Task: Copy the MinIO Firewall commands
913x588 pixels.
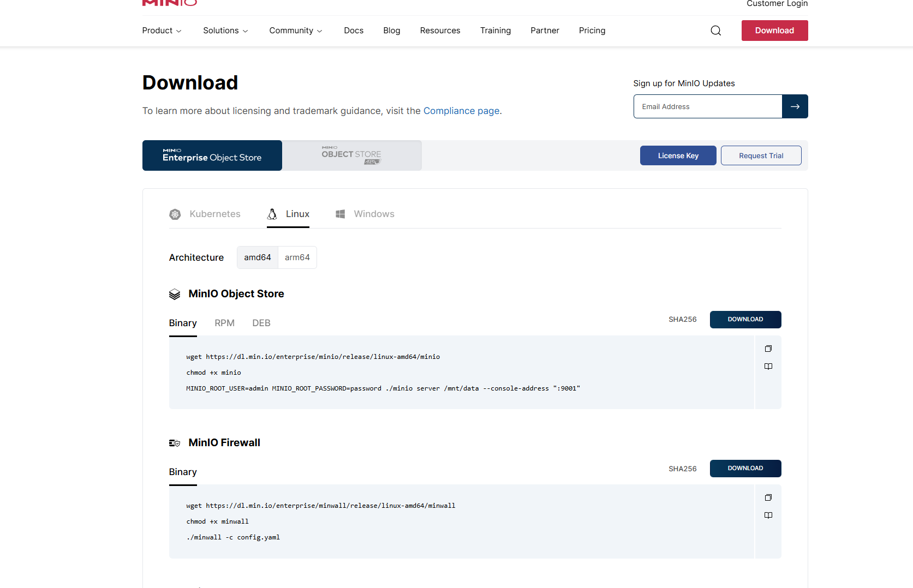Action: (768, 497)
